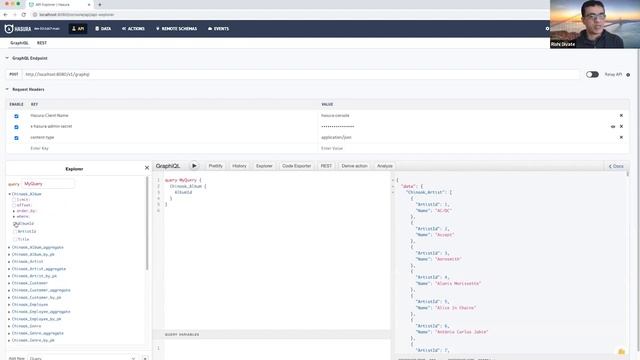640x360 pixels.
Task: Open query History
Action: click(239, 166)
